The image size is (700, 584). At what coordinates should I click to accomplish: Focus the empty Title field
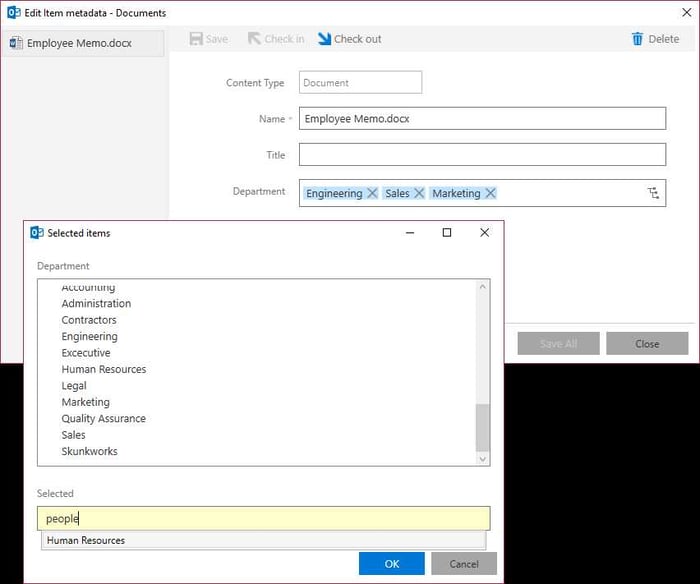click(482, 154)
